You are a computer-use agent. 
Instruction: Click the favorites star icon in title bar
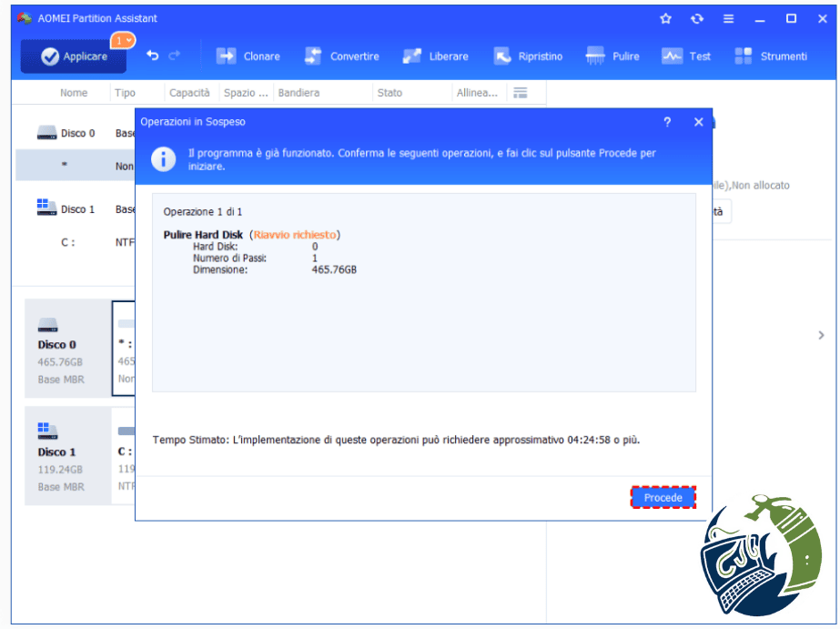(665, 19)
